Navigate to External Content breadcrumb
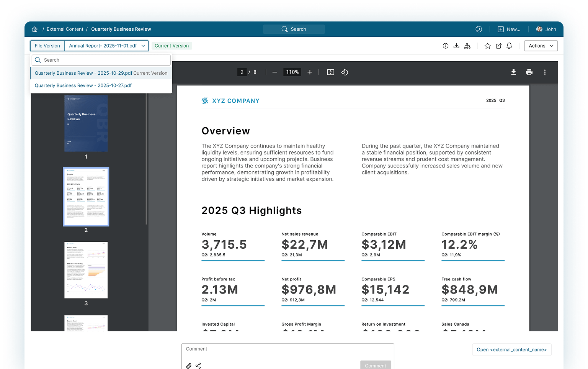 click(x=65, y=29)
